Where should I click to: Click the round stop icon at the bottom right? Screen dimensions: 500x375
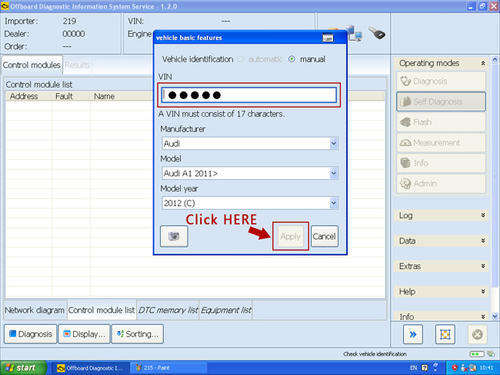[x=477, y=334]
